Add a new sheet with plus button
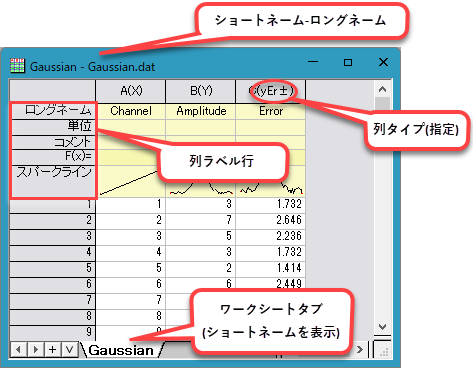This screenshot has height=368, width=473. coord(52,349)
